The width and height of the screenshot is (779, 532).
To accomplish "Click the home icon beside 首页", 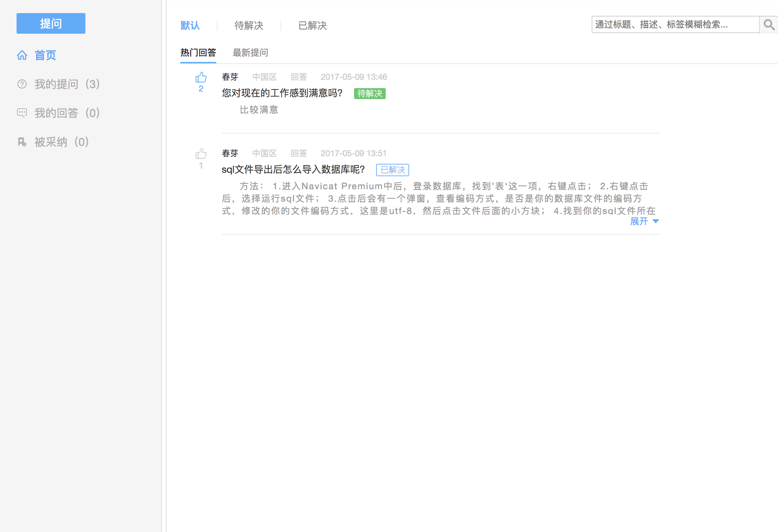I will click(x=22, y=55).
